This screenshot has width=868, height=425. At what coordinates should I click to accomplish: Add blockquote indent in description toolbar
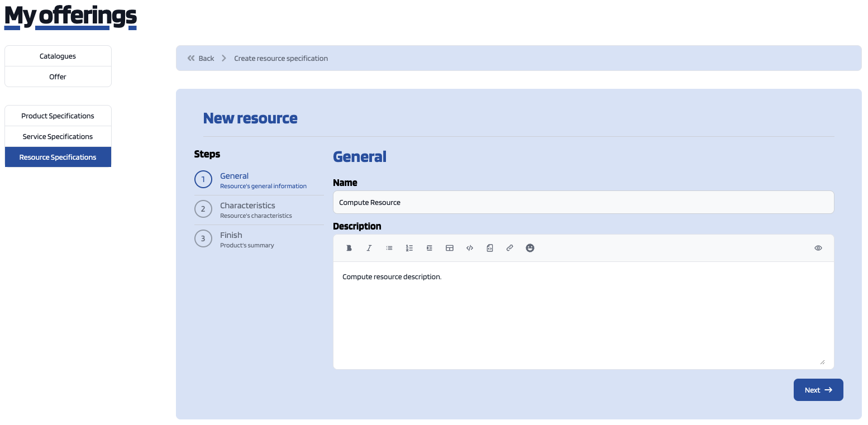pyautogui.click(x=430, y=248)
